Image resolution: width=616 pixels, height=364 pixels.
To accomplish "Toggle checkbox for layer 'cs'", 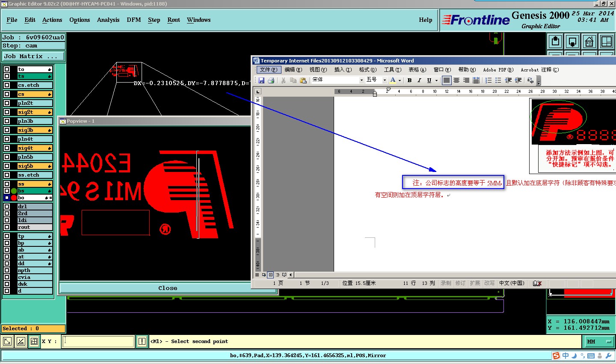I will [7, 94].
